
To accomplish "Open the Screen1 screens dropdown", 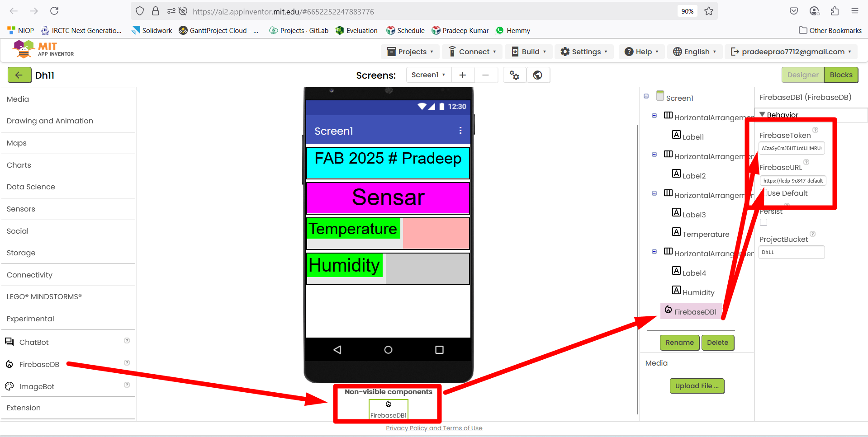I will [x=429, y=75].
